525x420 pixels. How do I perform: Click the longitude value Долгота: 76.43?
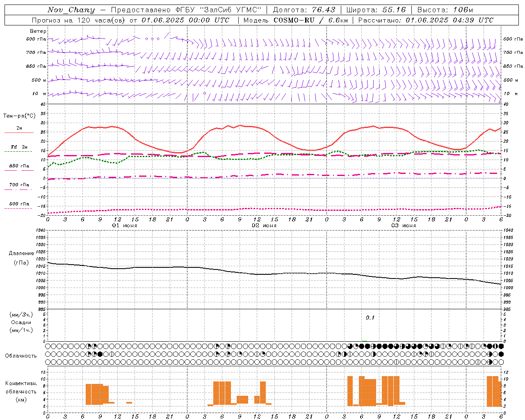(304, 10)
